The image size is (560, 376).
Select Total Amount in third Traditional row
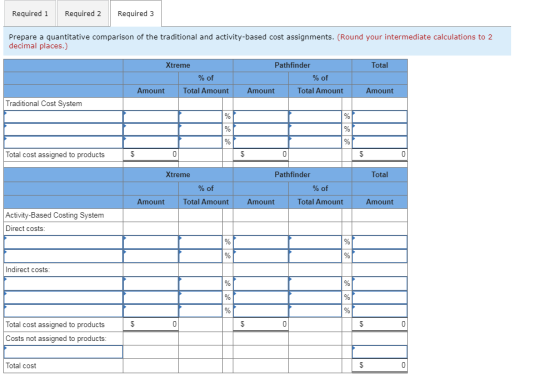(380, 142)
